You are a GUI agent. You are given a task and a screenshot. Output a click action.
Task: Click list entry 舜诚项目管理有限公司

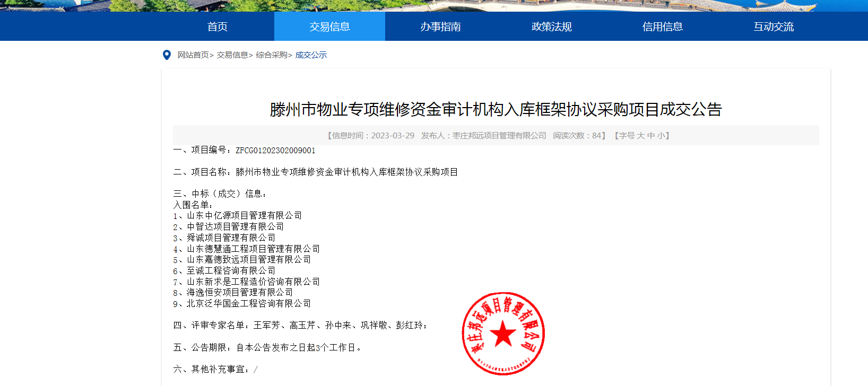click(x=231, y=238)
